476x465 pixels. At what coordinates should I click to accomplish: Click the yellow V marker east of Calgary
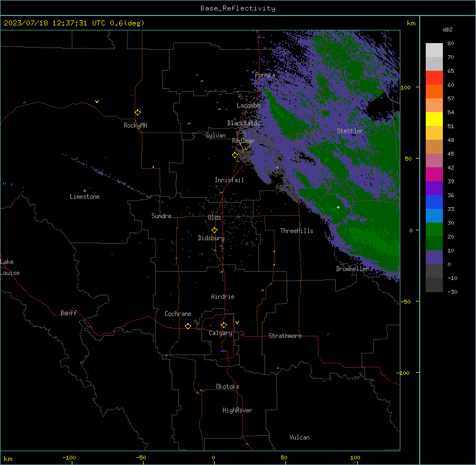pyautogui.click(x=237, y=323)
